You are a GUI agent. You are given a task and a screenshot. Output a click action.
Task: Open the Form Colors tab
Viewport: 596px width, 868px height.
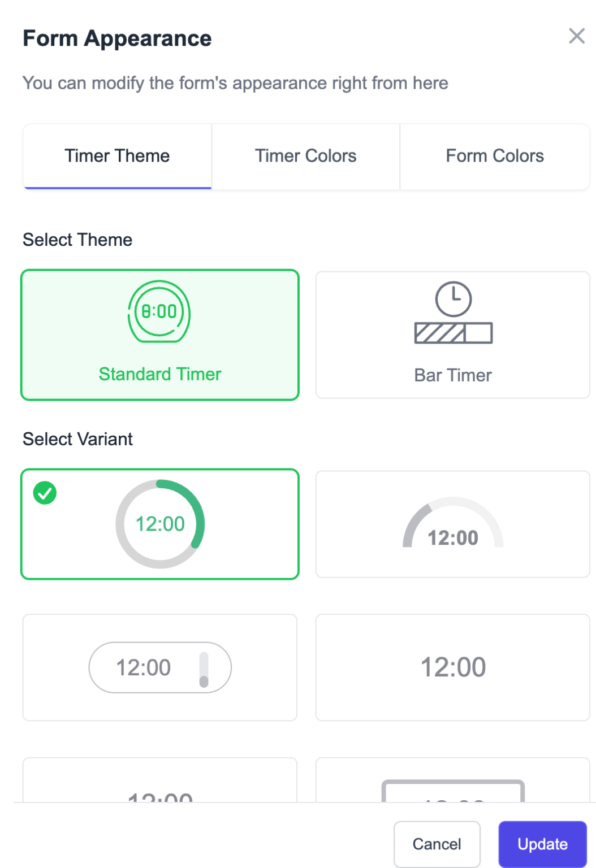pyautogui.click(x=494, y=156)
